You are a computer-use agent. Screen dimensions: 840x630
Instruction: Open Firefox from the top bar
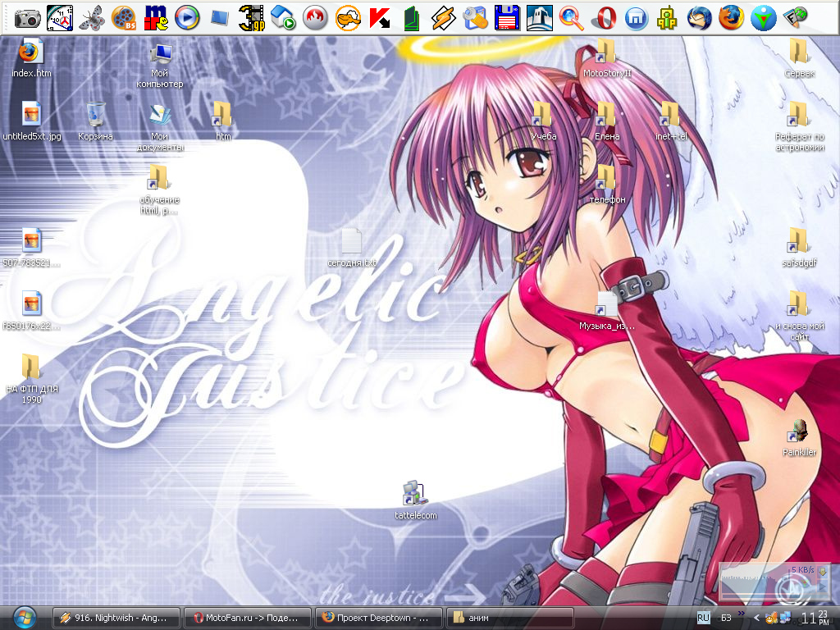point(731,19)
